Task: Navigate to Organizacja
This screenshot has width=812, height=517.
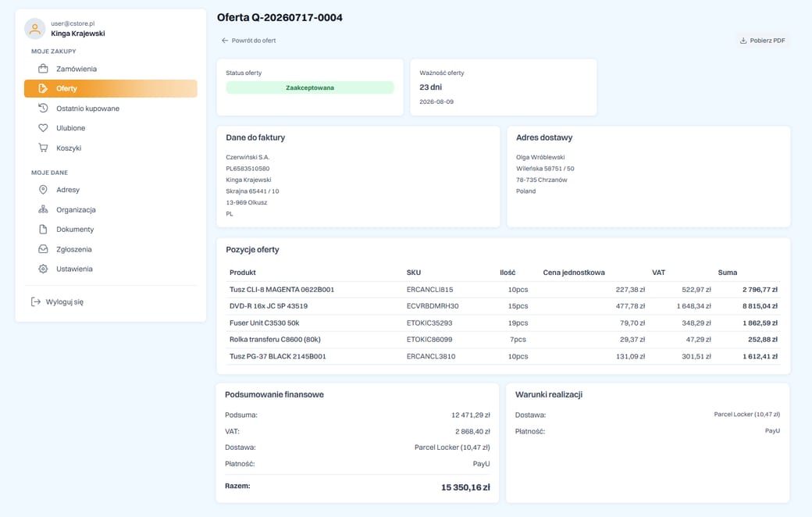Action: pos(110,210)
